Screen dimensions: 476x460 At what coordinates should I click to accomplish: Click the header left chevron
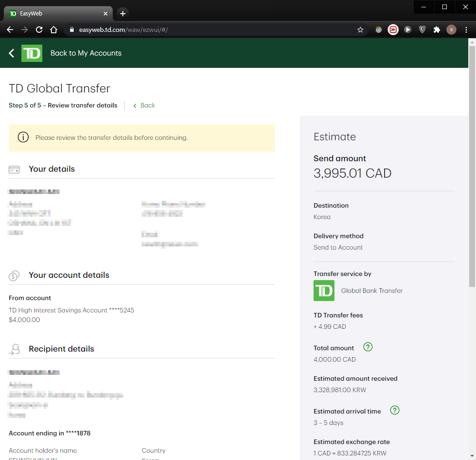click(11, 53)
